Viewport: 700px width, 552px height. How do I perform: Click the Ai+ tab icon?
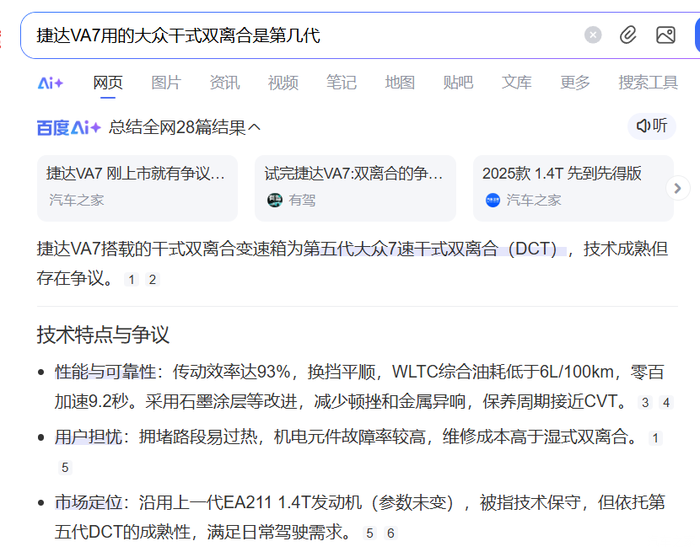tap(50, 83)
